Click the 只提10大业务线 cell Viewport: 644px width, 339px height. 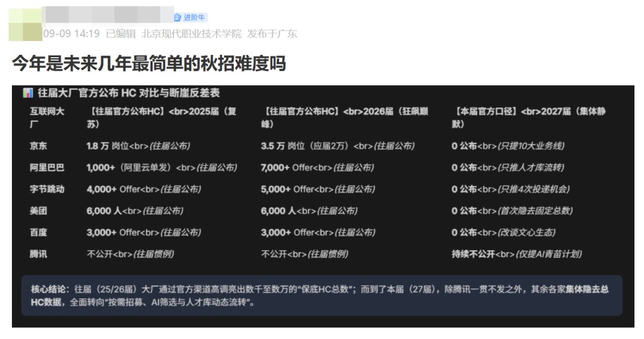[508, 146]
